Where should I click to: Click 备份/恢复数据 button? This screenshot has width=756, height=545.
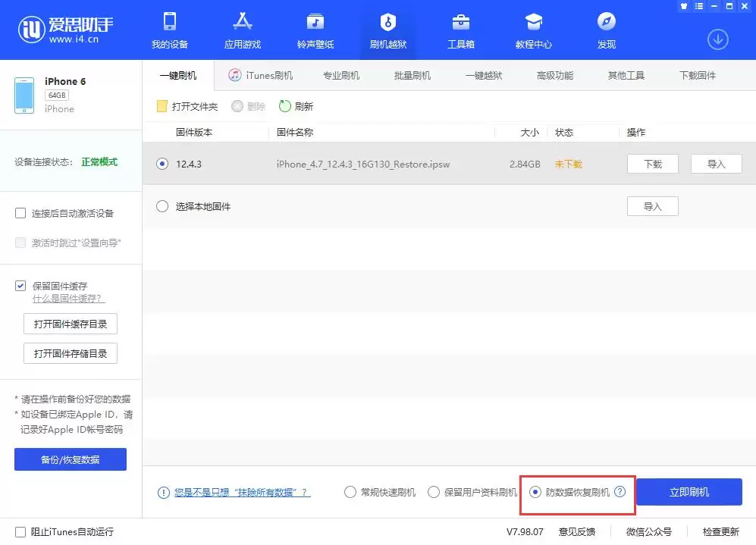pyautogui.click(x=71, y=459)
